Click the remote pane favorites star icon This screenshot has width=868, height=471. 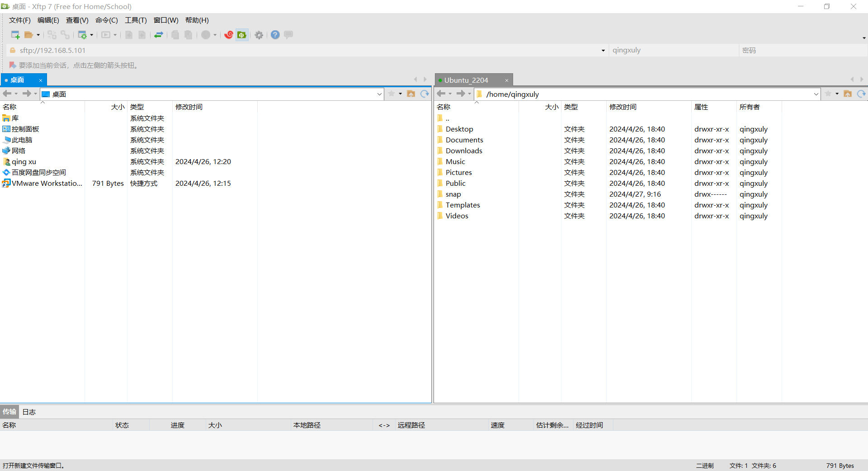[x=828, y=94]
